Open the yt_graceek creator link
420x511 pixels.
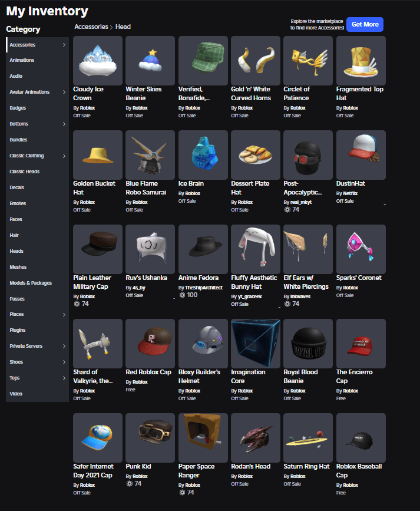coord(250,296)
